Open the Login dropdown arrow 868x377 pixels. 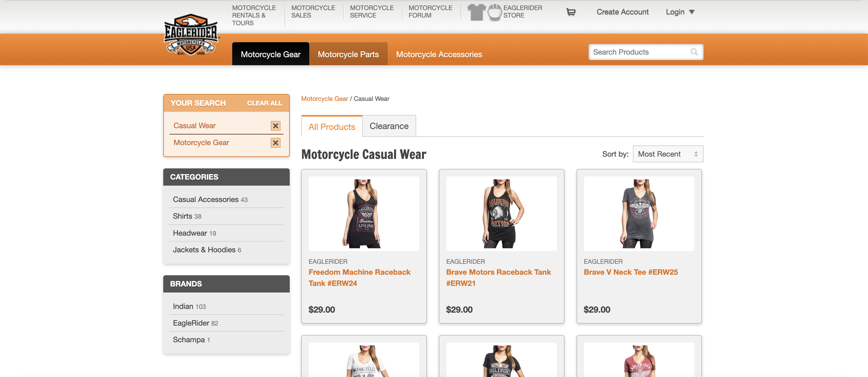692,12
